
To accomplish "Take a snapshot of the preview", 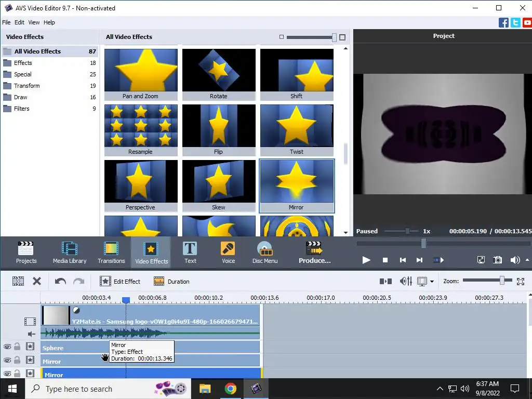I will (497, 260).
